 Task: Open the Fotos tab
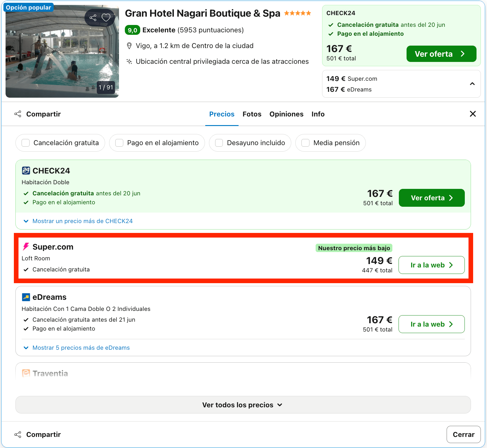pos(252,114)
